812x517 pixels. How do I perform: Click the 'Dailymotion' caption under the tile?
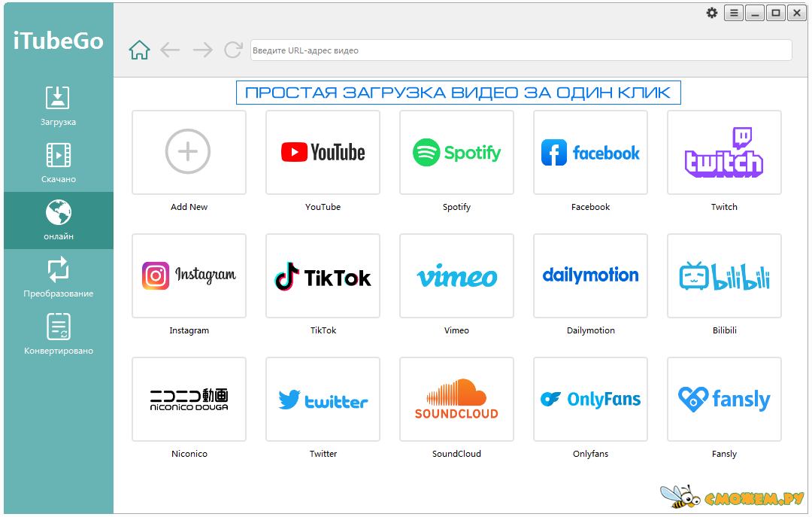590,330
